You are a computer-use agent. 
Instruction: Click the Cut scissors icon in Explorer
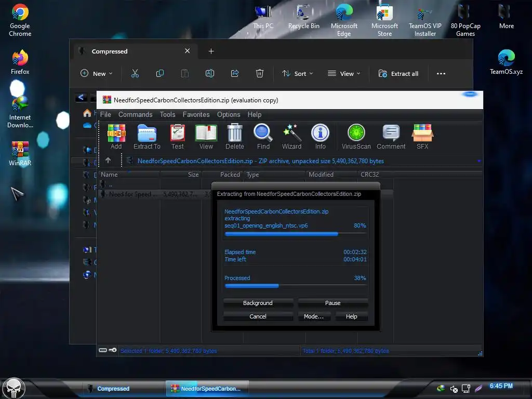[135, 73]
